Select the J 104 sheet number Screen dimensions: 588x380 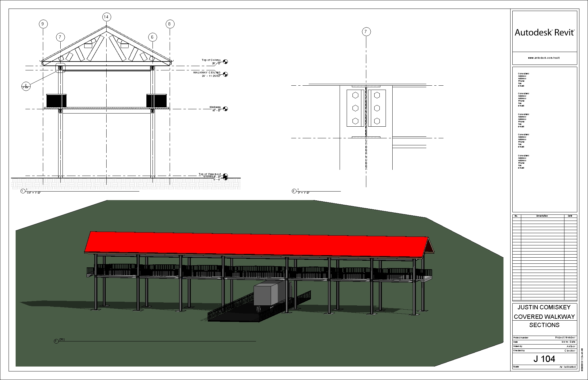(x=544, y=359)
